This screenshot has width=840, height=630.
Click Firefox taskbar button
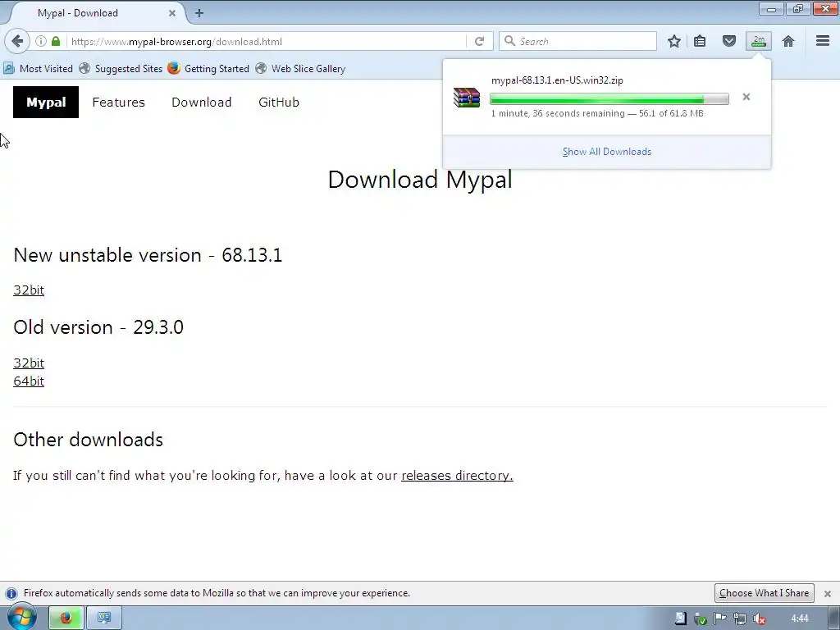pyautogui.click(x=66, y=619)
